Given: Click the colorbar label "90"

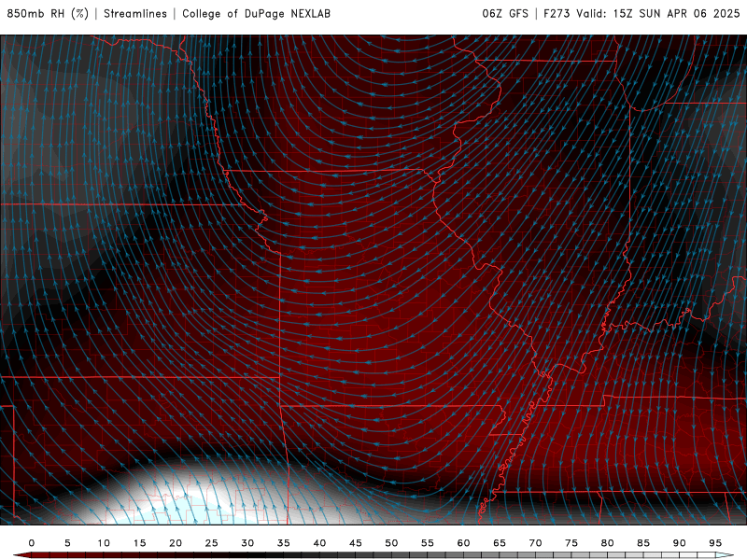Looking at the screenshot, I should click(680, 543).
